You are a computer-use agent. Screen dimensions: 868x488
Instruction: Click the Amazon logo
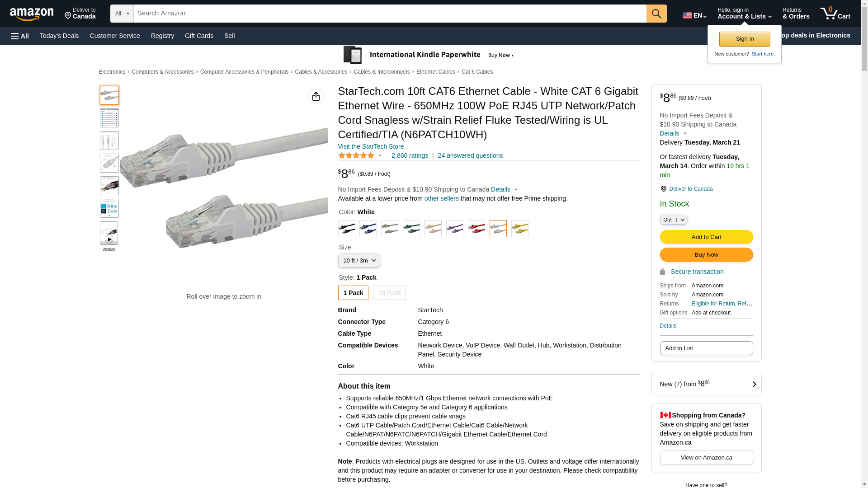[32, 14]
